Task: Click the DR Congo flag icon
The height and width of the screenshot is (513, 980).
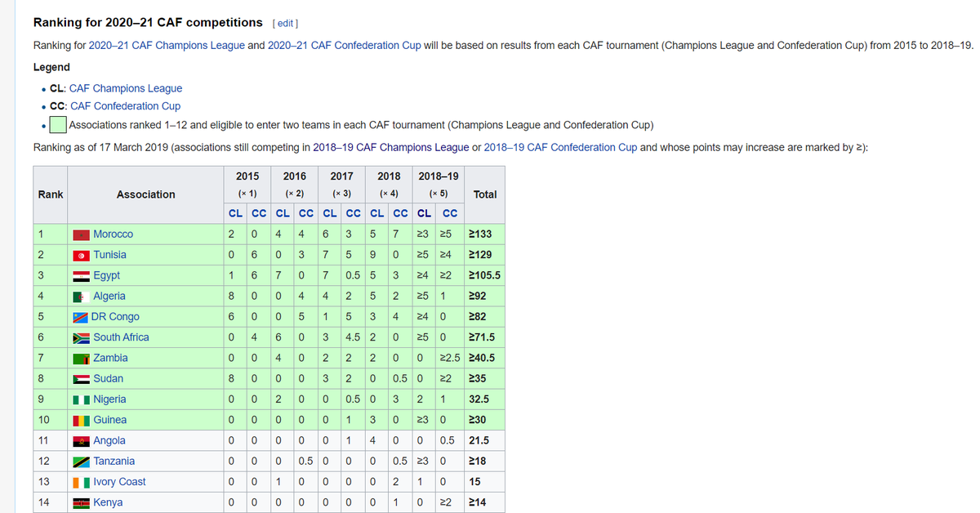Action: click(82, 317)
